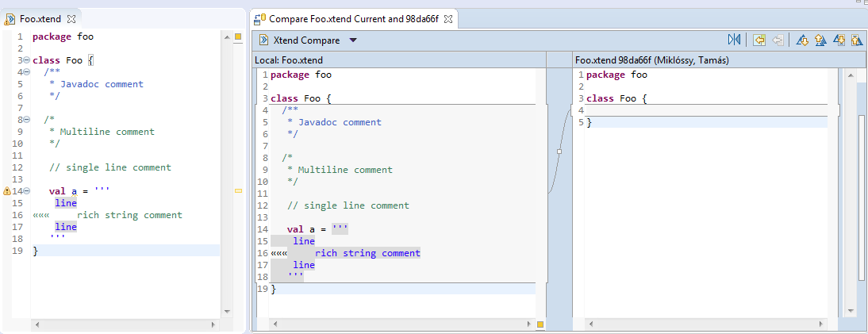Image resolution: width=868 pixels, height=334 pixels.
Task: Click 'package foo' in the Foo.xtend editor
Action: [x=63, y=37]
